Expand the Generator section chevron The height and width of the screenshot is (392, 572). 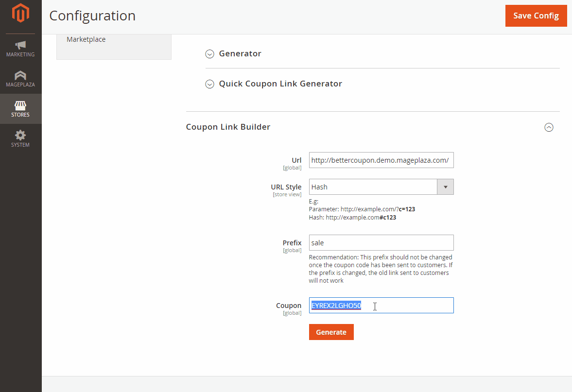(209, 54)
